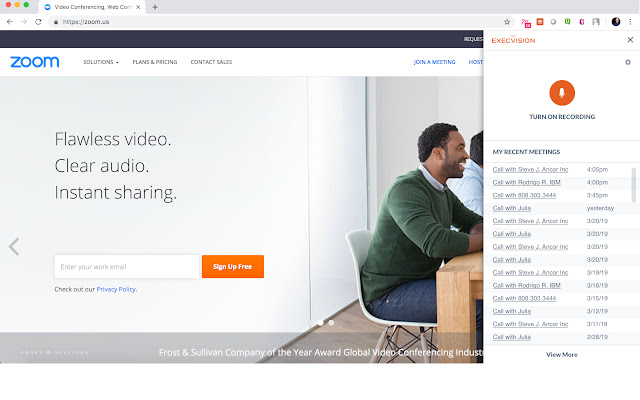Open a new browser tab
The height and width of the screenshot is (400, 640).
coord(155,7)
